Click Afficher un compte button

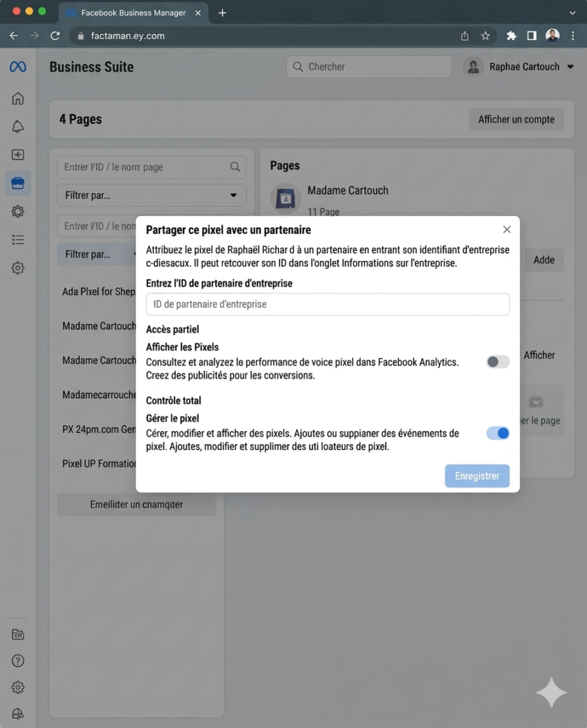[516, 119]
